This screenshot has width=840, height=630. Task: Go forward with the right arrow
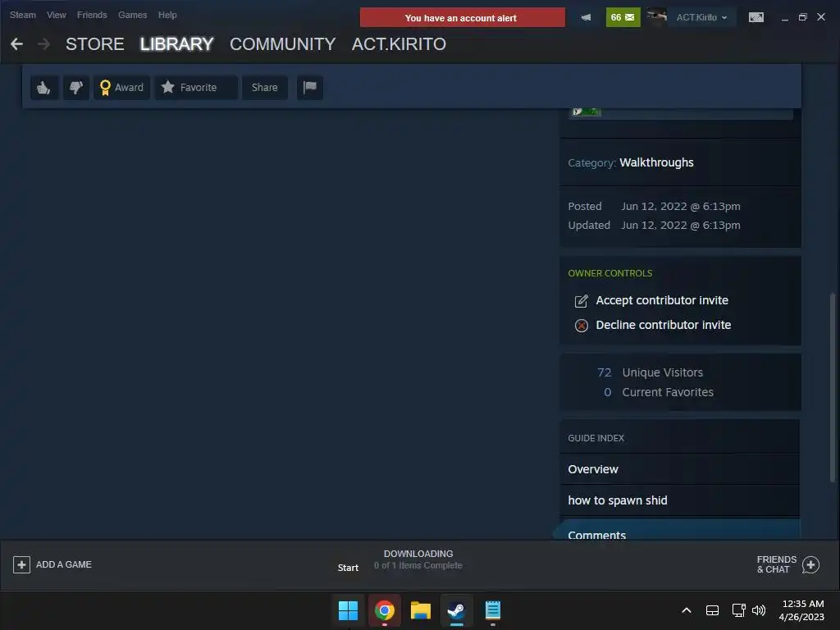44,44
